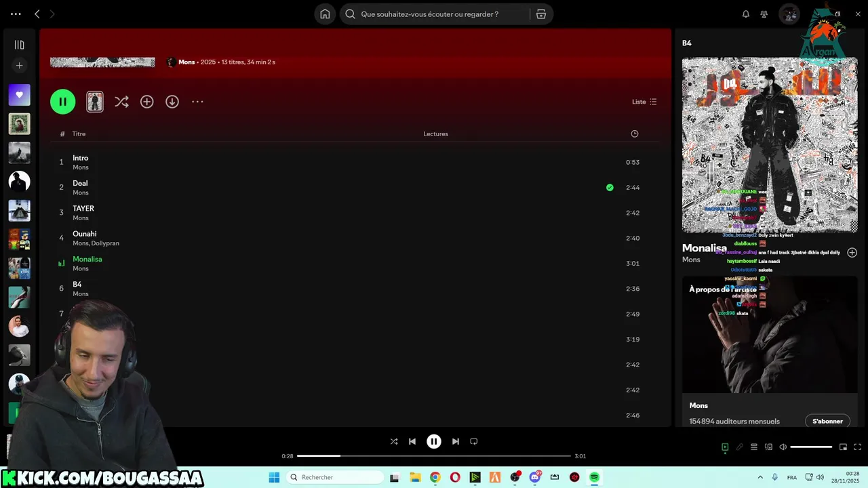The image size is (868, 488).
Task: Mute Spotify with the speaker icon
Action: pos(783,447)
